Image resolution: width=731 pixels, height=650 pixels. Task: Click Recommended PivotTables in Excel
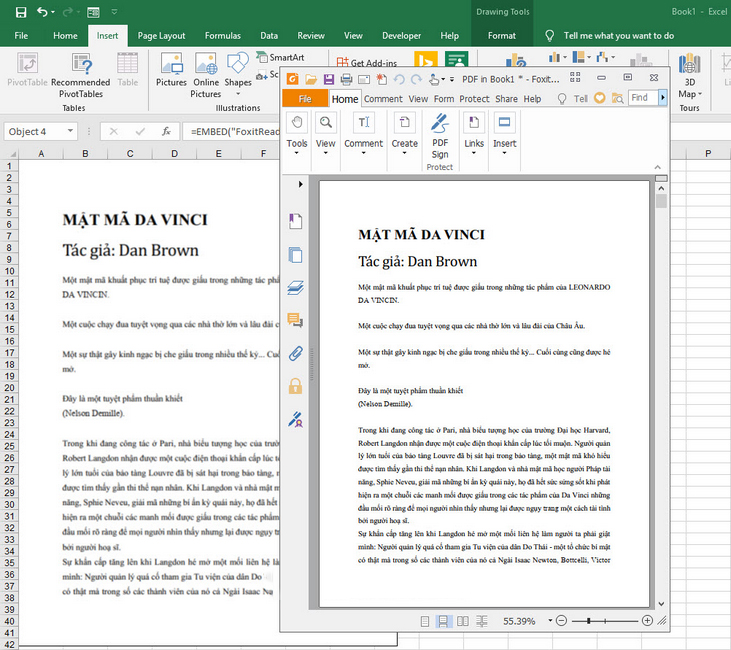(x=81, y=75)
